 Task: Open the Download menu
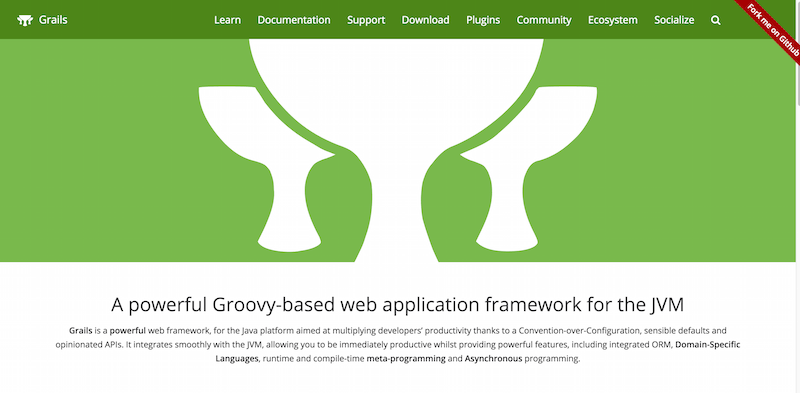(426, 20)
